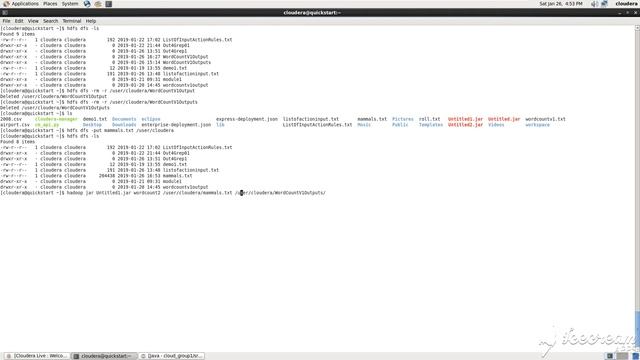Open the terminal Search menu
This screenshot has width=640, height=360.
click(x=51, y=21)
